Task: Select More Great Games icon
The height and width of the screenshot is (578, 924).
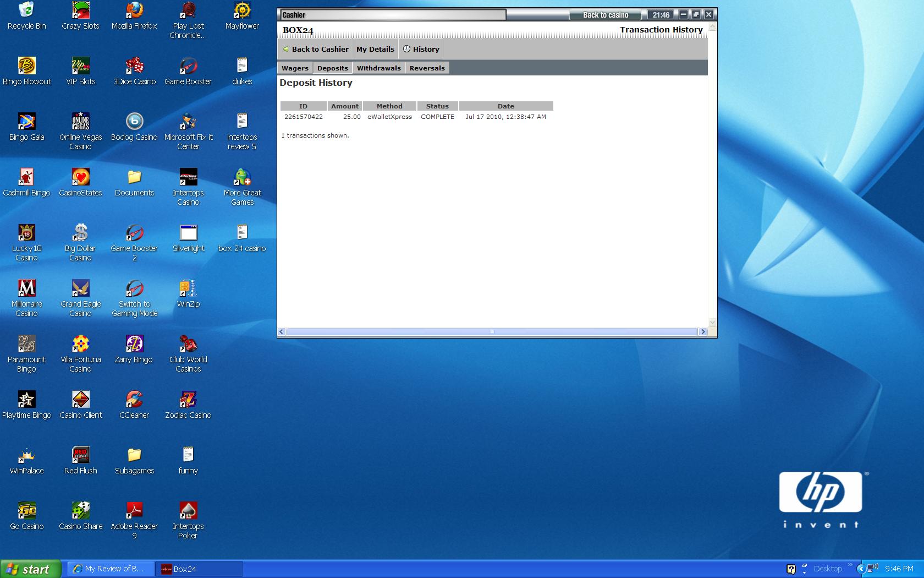Action: [242, 187]
